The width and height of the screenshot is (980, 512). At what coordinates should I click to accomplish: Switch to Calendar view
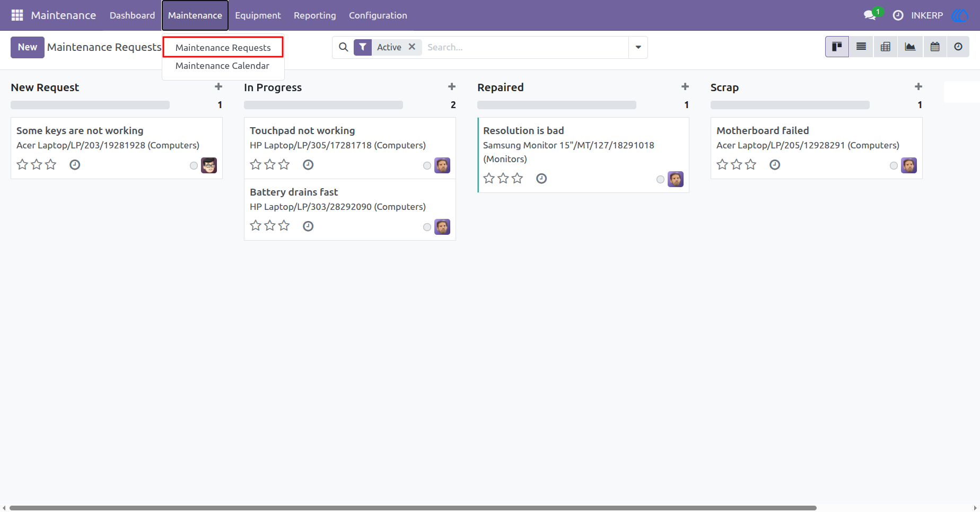click(935, 47)
